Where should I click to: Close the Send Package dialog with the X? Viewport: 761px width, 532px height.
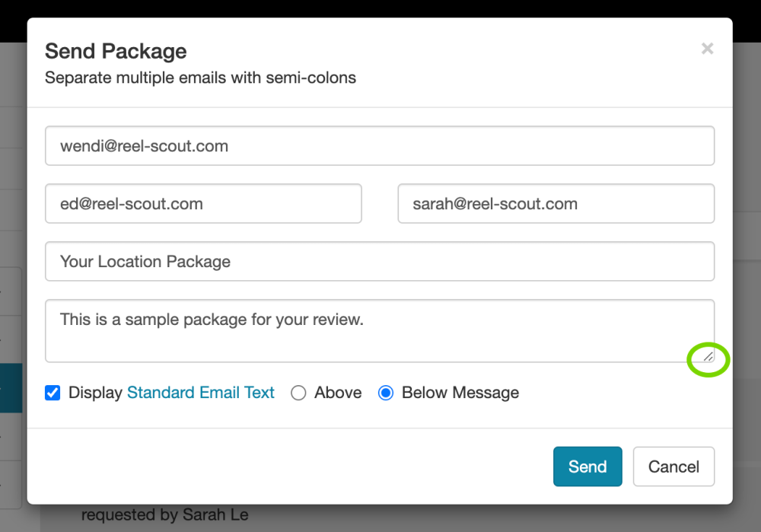coord(707,49)
